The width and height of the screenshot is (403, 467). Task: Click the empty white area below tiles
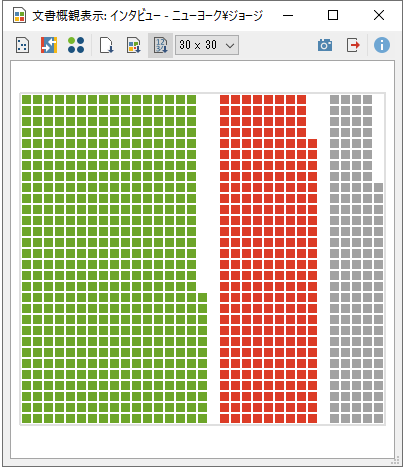click(x=202, y=442)
